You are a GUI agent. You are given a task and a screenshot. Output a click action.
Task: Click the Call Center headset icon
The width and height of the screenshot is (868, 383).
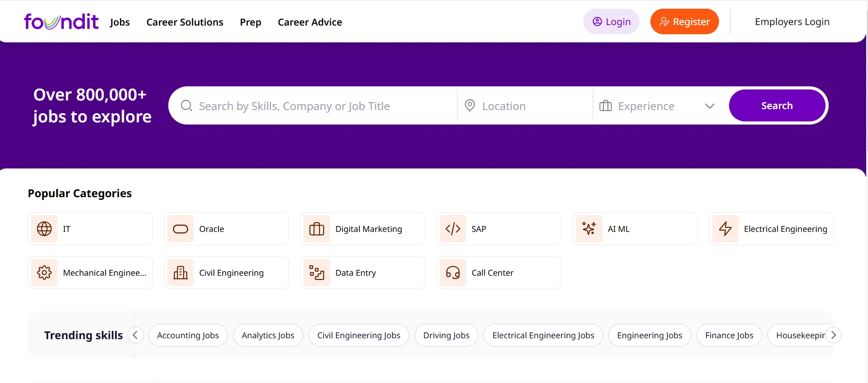[x=453, y=273]
